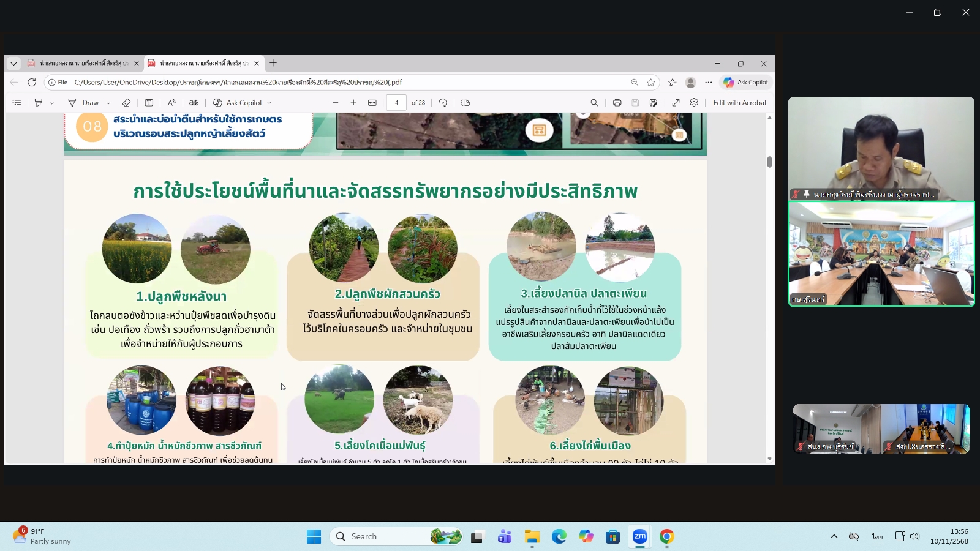Viewport: 980px width, 551px height.
Task: Search within the PDF document
Action: click(594, 102)
